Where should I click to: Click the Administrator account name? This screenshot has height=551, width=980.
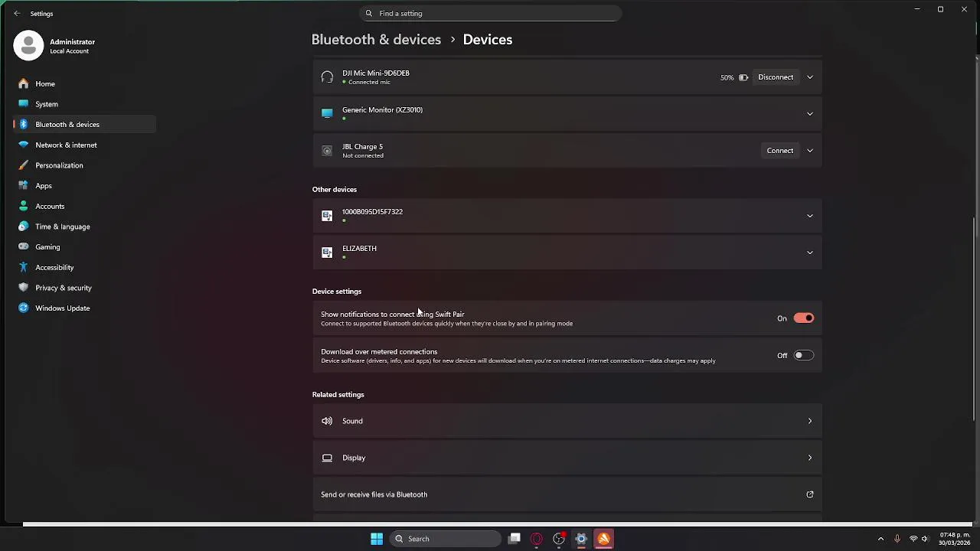tap(72, 42)
